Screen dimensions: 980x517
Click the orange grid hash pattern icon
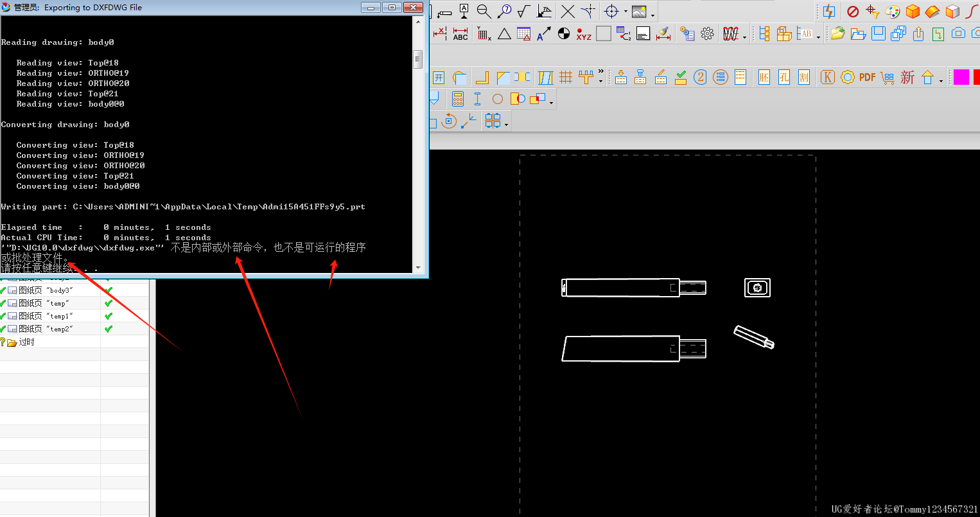point(566,78)
